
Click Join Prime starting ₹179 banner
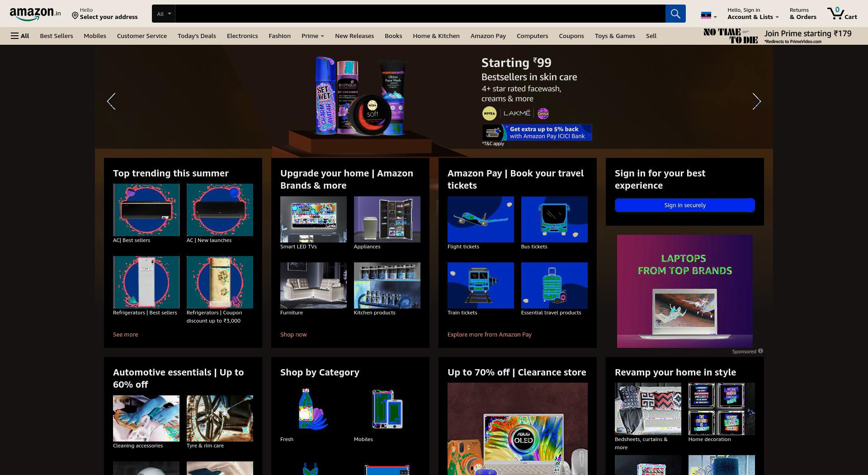point(778,36)
